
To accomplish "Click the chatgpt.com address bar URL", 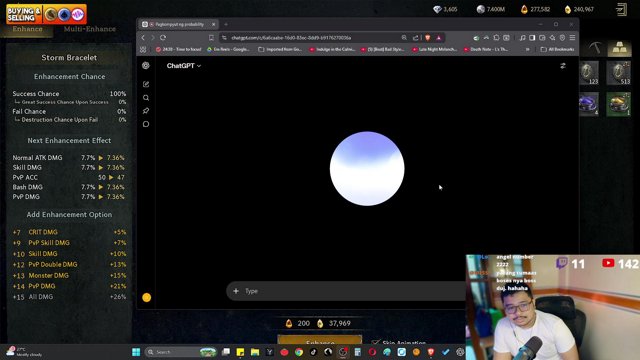I will (x=291, y=38).
